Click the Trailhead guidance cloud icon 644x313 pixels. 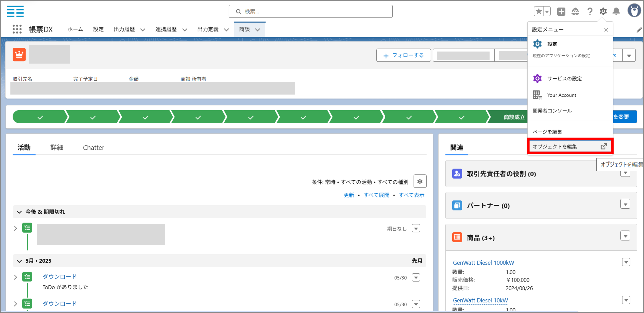tap(575, 11)
